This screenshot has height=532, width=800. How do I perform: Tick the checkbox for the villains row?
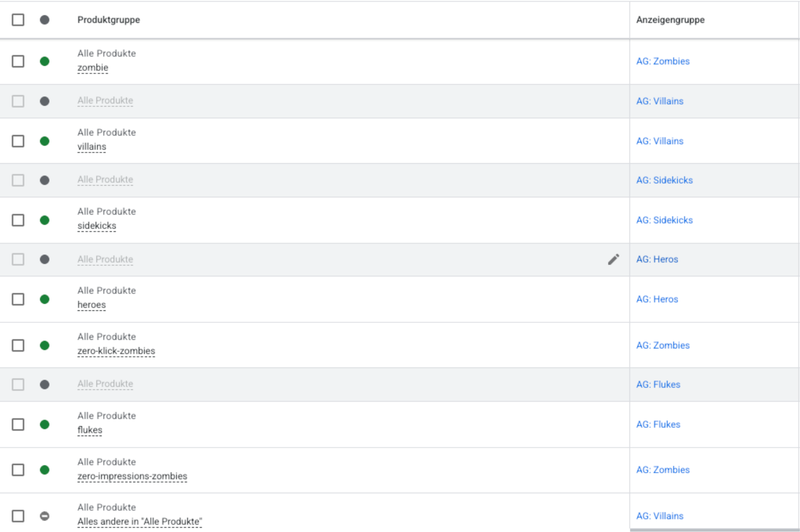(18, 141)
